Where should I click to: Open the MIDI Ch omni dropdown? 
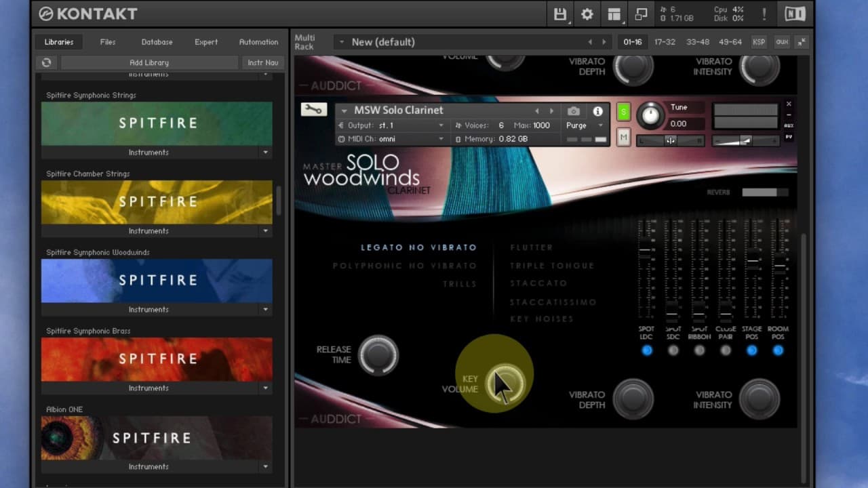pos(391,139)
